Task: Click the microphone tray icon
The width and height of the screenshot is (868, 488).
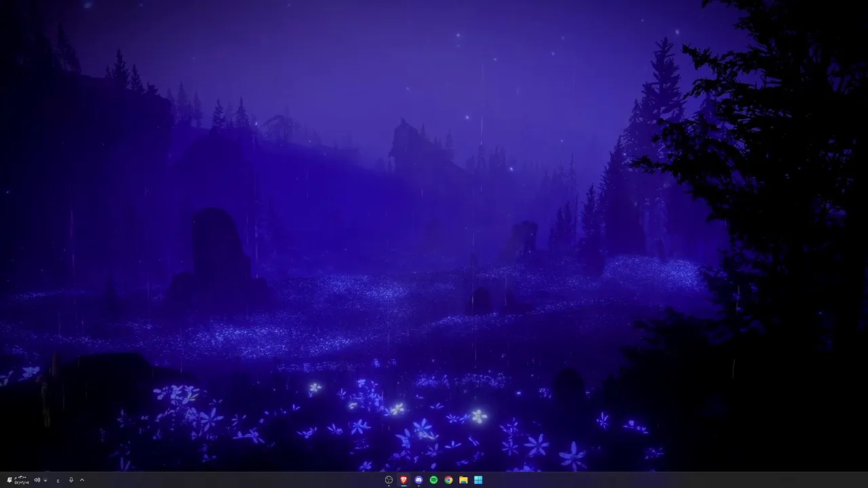Action: (x=71, y=480)
